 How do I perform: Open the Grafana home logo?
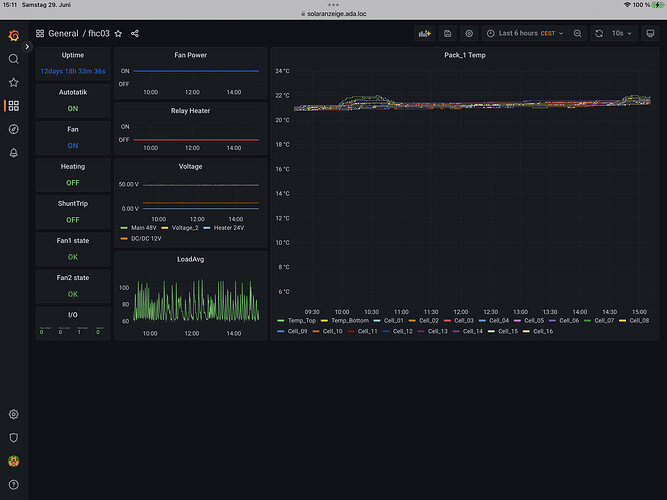(x=14, y=35)
